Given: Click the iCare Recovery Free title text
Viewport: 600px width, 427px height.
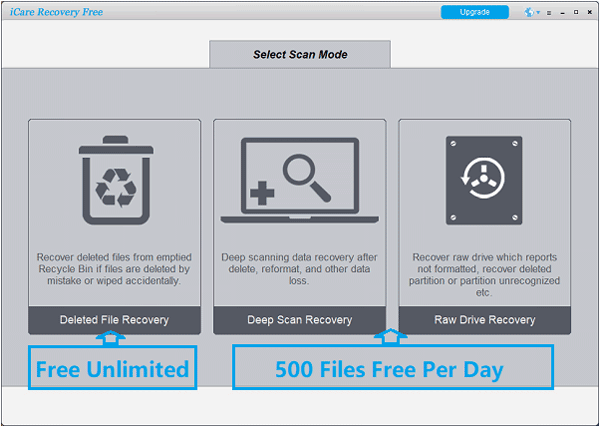Looking at the screenshot, I should click(x=56, y=12).
